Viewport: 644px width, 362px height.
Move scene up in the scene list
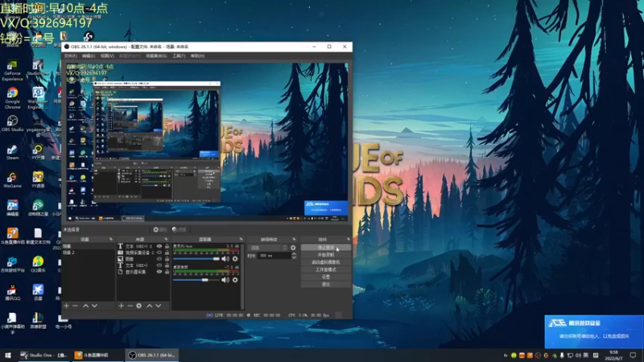coord(85,306)
